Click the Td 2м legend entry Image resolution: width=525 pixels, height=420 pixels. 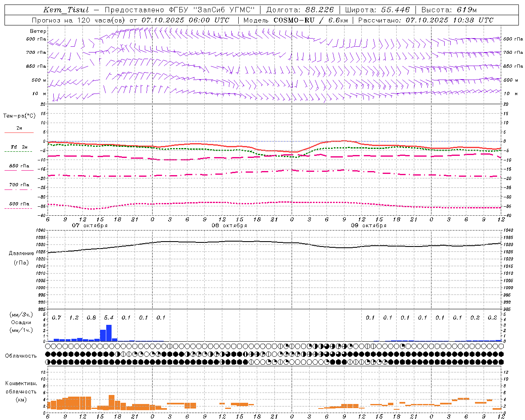click(x=19, y=147)
